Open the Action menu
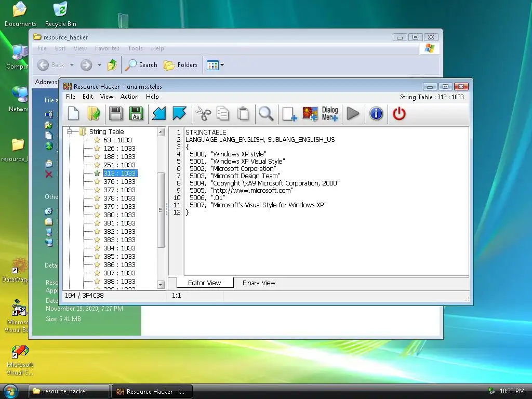Viewport: 532px width, 399px height. click(x=129, y=97)
